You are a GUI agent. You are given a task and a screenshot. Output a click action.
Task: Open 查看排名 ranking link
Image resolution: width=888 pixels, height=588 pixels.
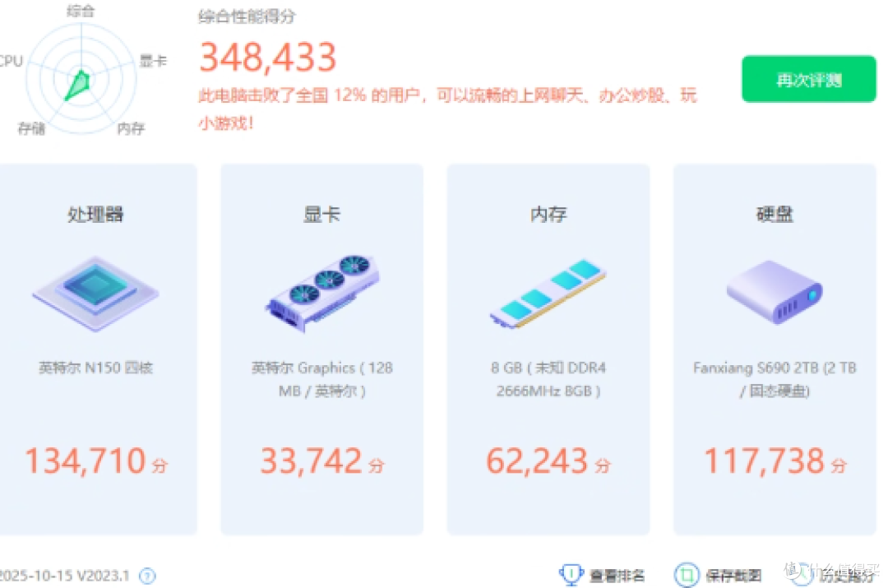[617, 576]
